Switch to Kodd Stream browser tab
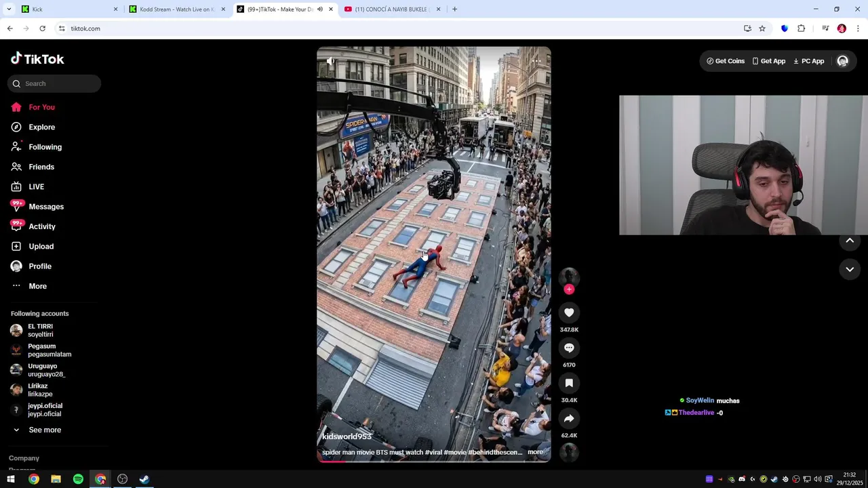The width and height of the screenshot is (868, 488). [178, 9]
